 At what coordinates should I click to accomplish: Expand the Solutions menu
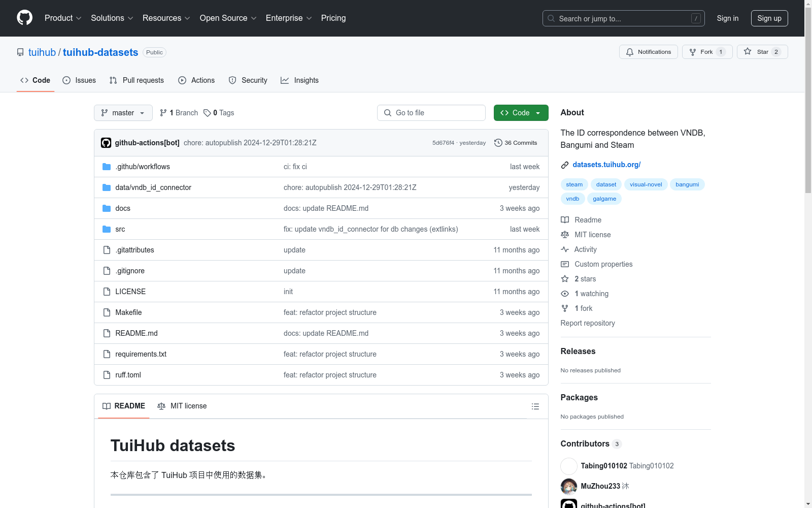tap(112, 18)
